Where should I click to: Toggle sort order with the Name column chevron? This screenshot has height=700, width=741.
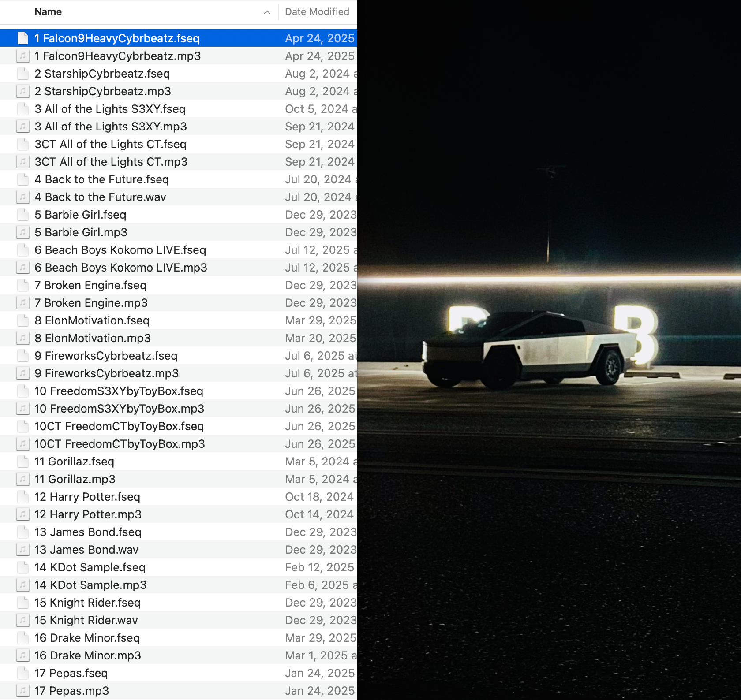[267, 12]
